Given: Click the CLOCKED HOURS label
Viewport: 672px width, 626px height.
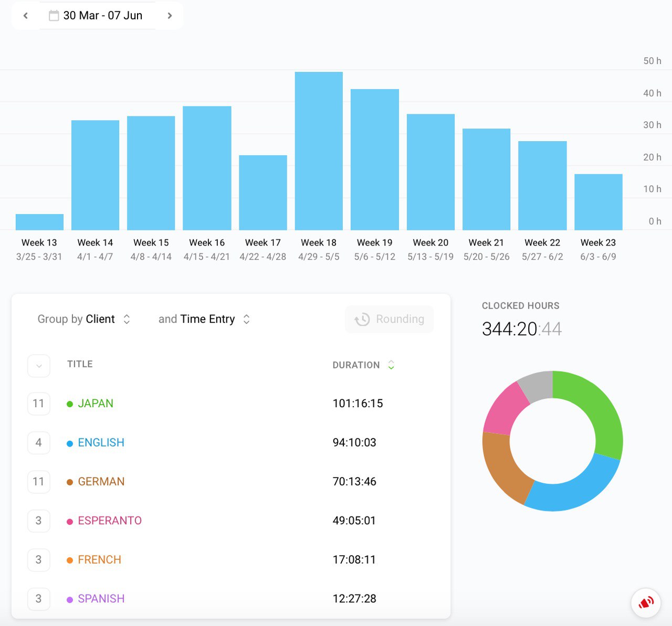Looking at the screenshot, I should pyautogui.click(x=521, y=306).
